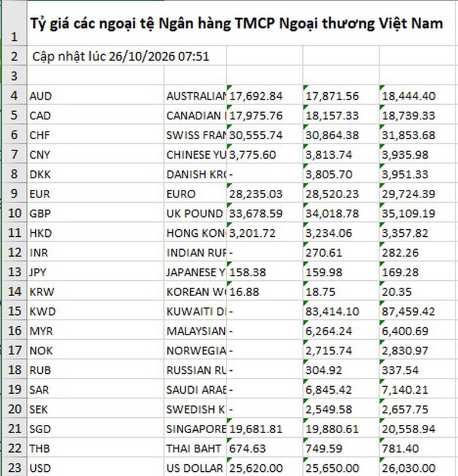Click the SGD value 19,681.81

pyautogui.click(x=264, y=428)
